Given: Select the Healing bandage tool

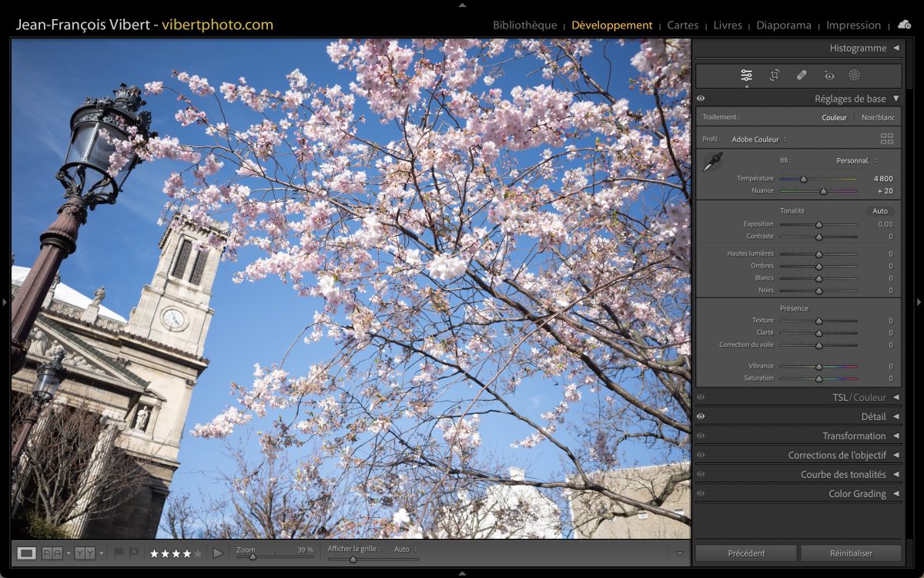Looking at the screenshot, I should coord(802,76).
